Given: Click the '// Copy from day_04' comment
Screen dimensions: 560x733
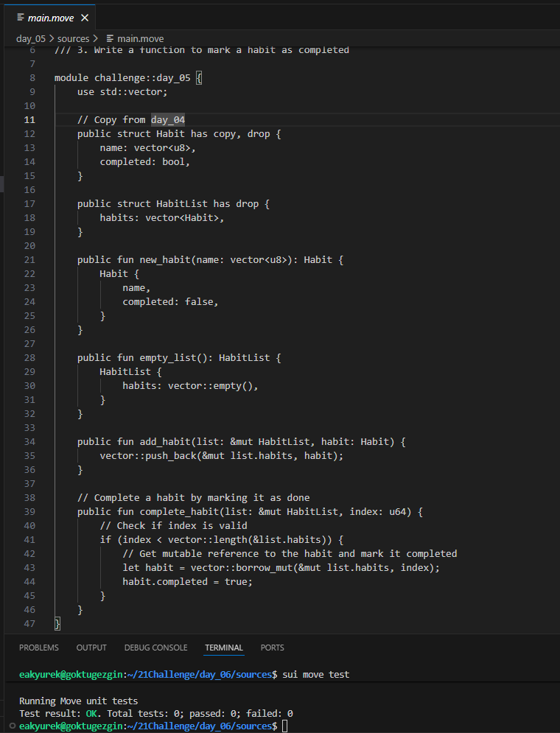Looking at the screenshot, I should (131, 119).
